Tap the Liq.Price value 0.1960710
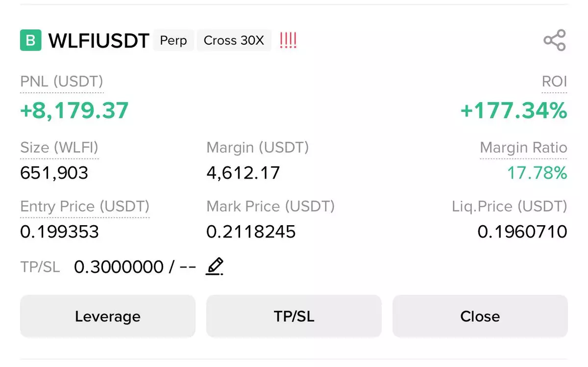 pos(522,232)
